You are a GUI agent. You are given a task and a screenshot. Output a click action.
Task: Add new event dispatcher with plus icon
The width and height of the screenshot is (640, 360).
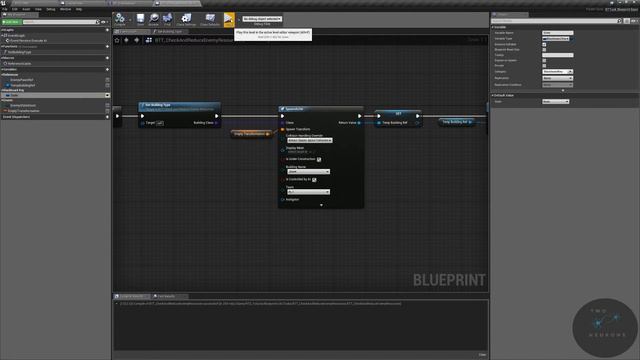coord(107,117)
